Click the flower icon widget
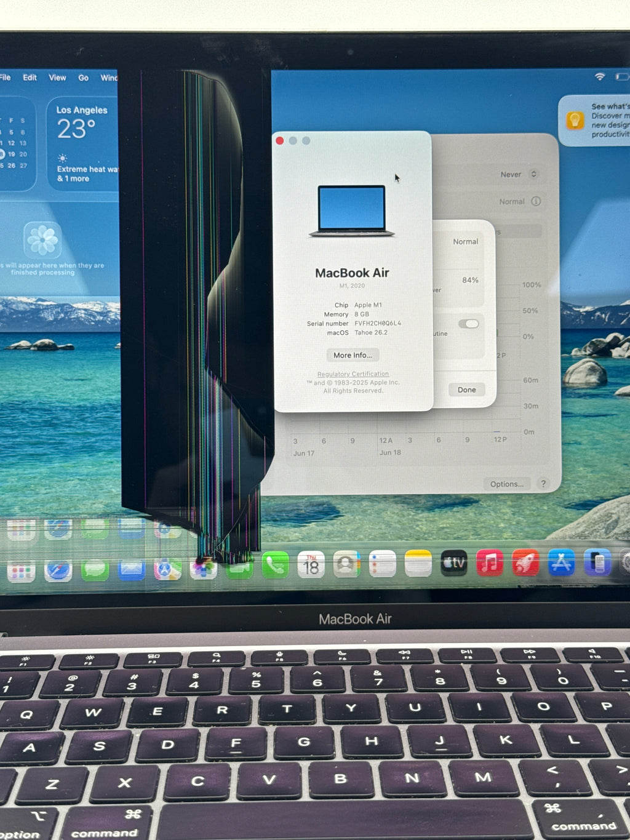 [42, 239]
